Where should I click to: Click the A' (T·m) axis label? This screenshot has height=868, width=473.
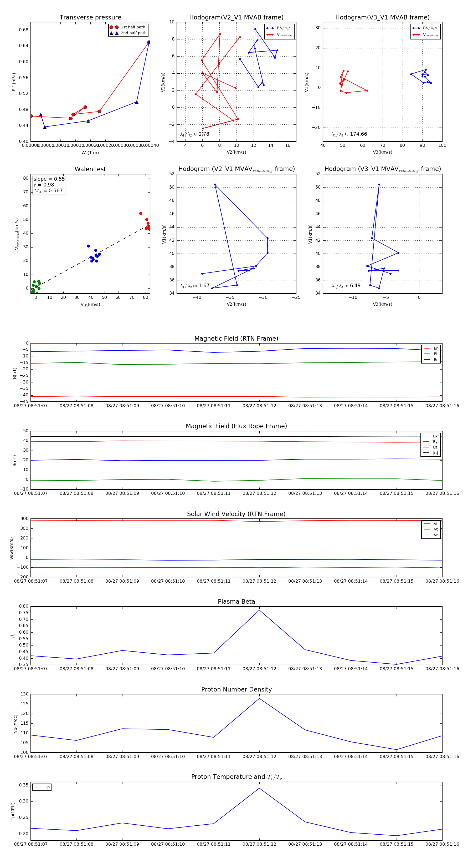(90, 153)
